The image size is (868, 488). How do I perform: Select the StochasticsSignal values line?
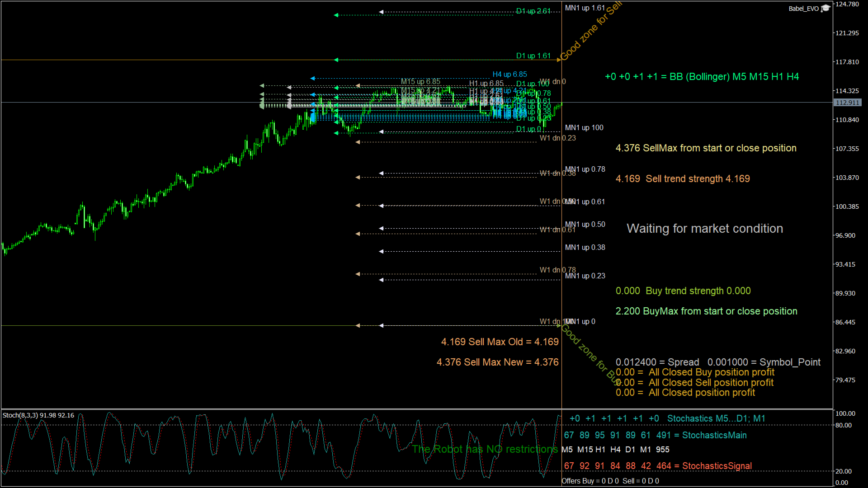658,466
